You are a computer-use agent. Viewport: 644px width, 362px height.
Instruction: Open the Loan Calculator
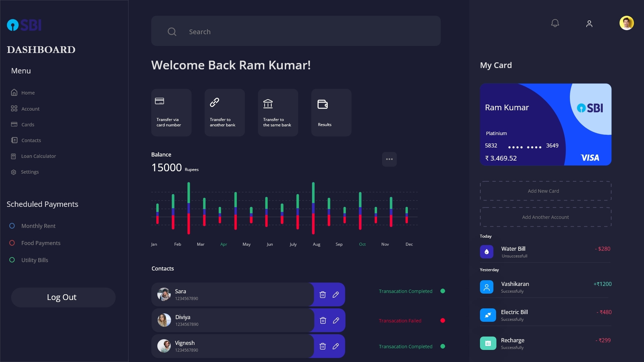click(38, 156)
